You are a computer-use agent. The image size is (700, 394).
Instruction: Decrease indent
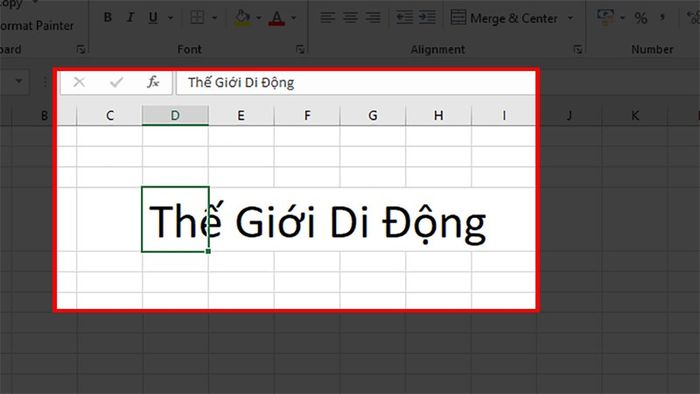coord(404,17)
